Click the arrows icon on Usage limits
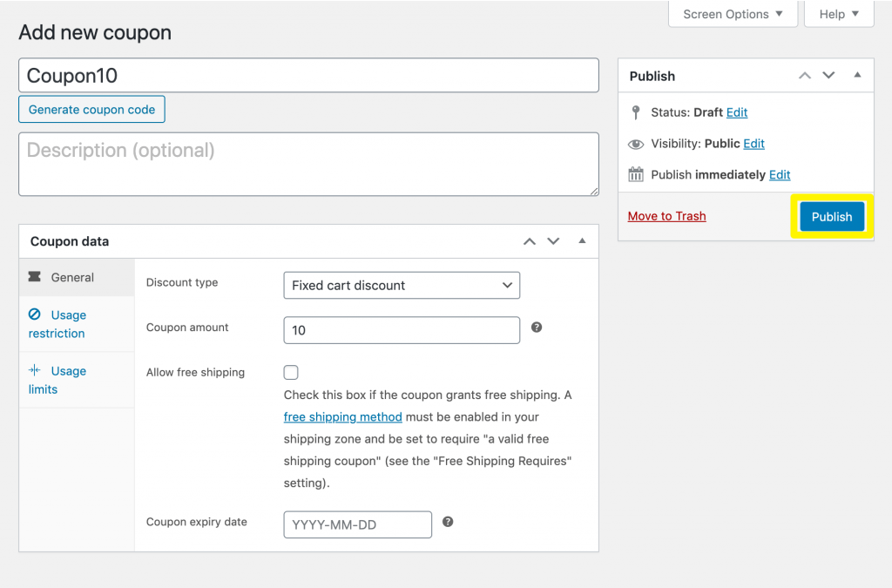 35,370
